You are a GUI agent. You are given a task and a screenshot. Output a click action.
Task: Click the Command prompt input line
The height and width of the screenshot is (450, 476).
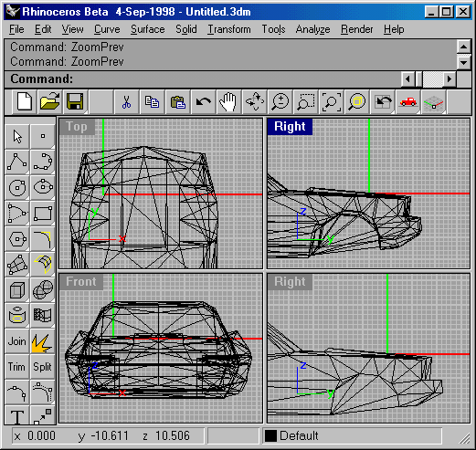(203, 79)
